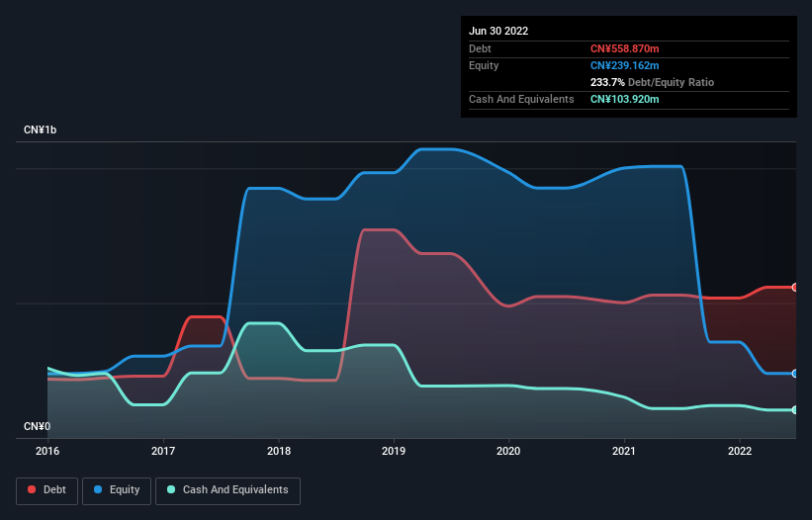Click the 2017 x-axis label
The width and height of the screenshot is (812, 520).
coord(163,451)
